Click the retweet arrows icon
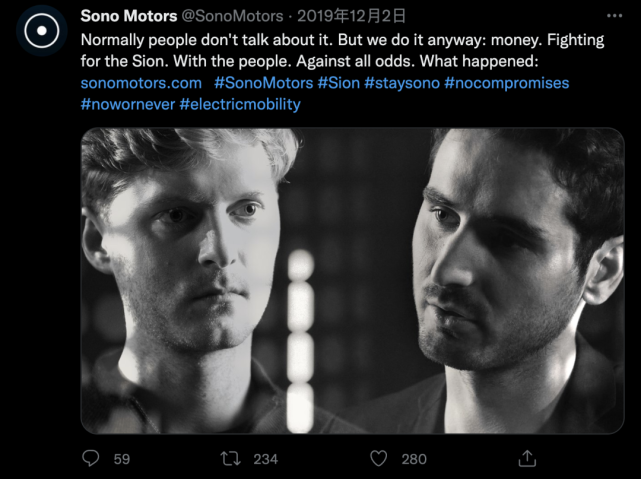Viewport: 641px width, 479px height. point(231,459)
